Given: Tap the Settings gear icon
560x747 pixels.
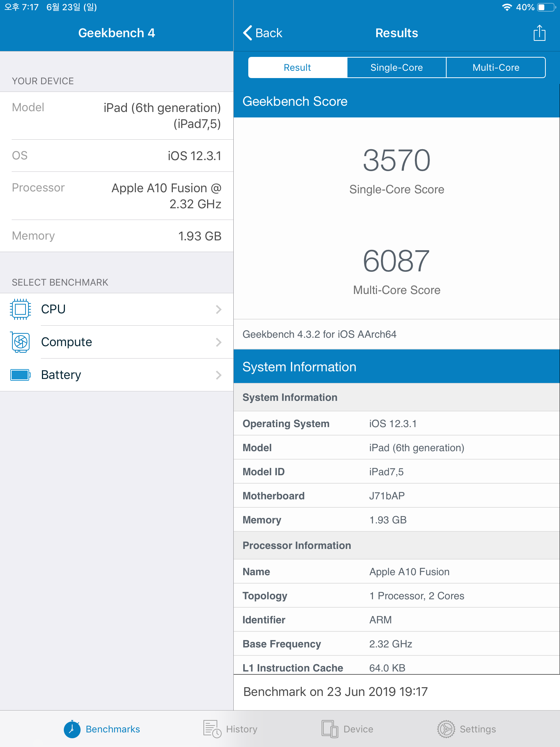Looking at the screenshot, I should pos(446,729).
